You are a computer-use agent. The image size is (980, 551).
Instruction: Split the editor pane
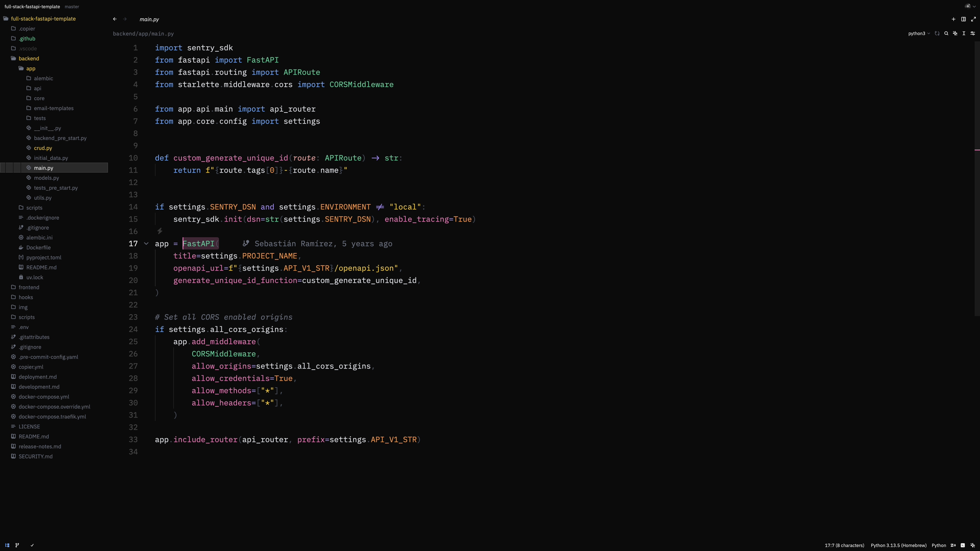point(964,19)
